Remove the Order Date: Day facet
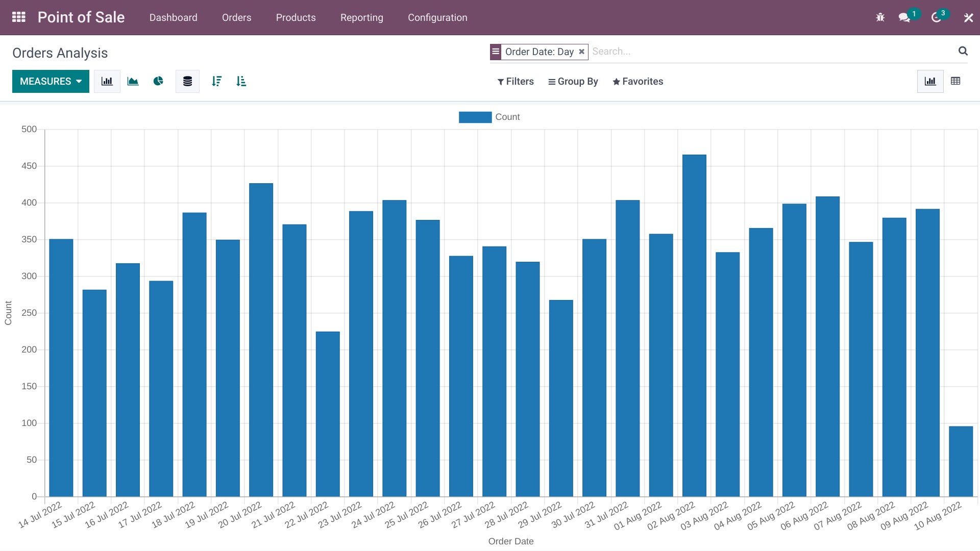Image resolution: width=980 pixels, height=551 pixels. click(x=581, y=52)
